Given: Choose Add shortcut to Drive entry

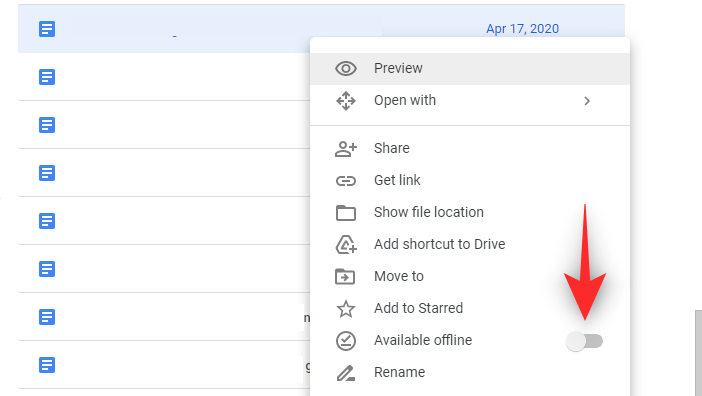Looking at the screenshot, I should point(470,244).
